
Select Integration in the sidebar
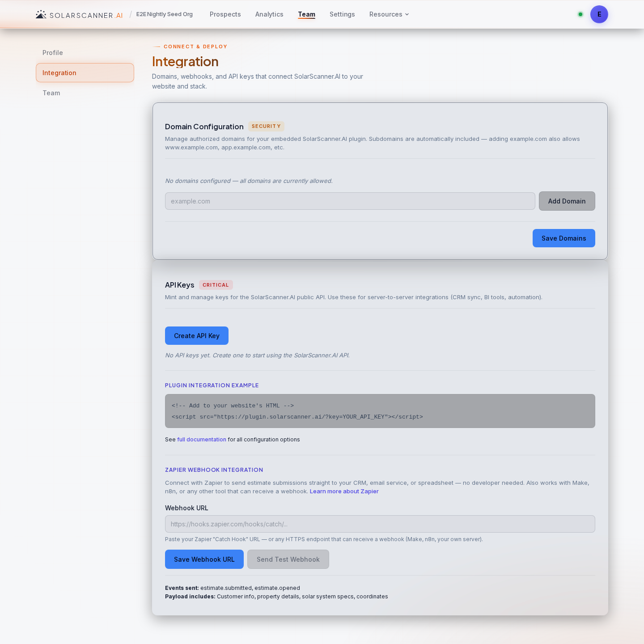tap(85, 72)
